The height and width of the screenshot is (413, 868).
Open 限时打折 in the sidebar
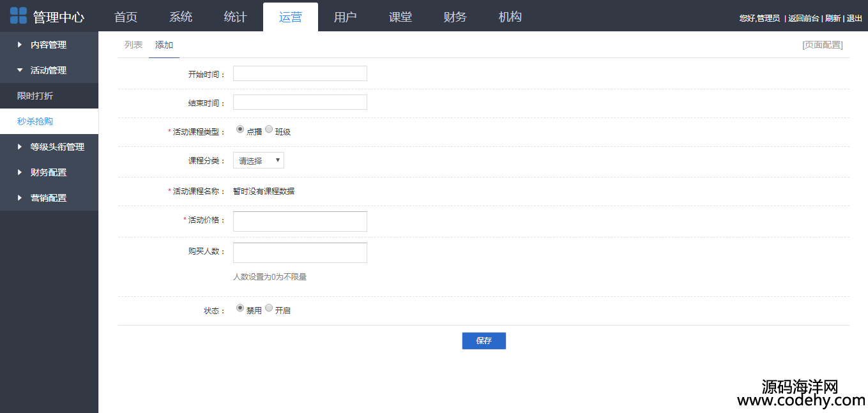[49, 96]
